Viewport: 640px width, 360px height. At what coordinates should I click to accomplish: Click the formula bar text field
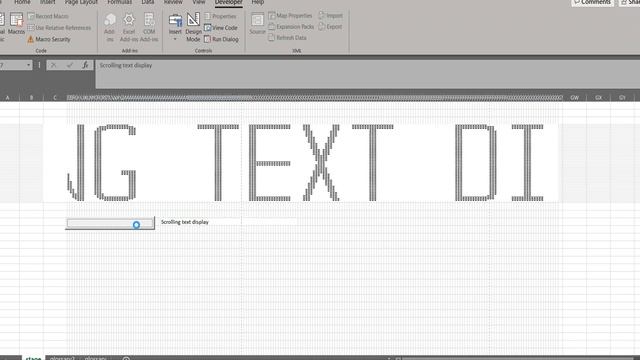click(x=367, y=74)
